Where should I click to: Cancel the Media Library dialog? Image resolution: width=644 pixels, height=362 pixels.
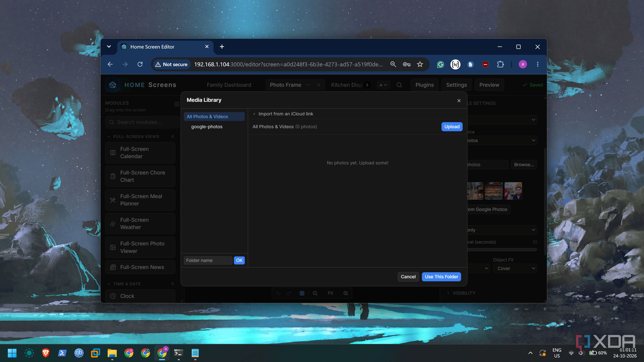pos(408,277)
